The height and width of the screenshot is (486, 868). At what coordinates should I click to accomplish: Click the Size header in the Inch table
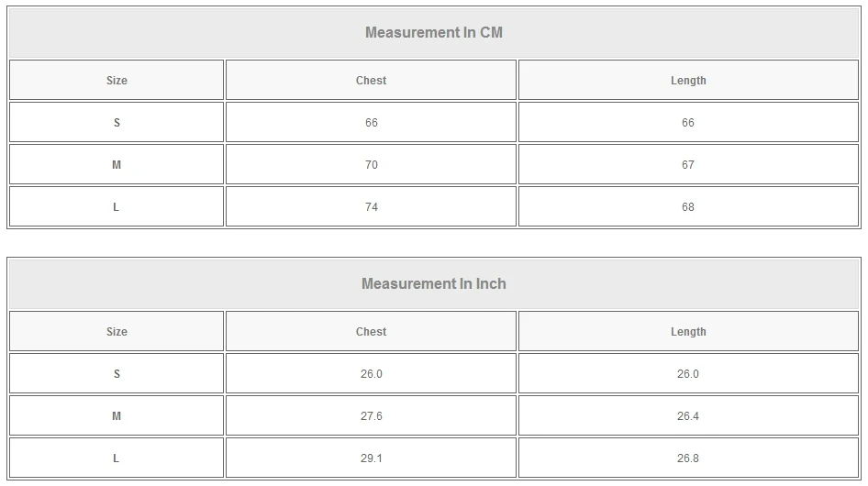tap(117, 332)
